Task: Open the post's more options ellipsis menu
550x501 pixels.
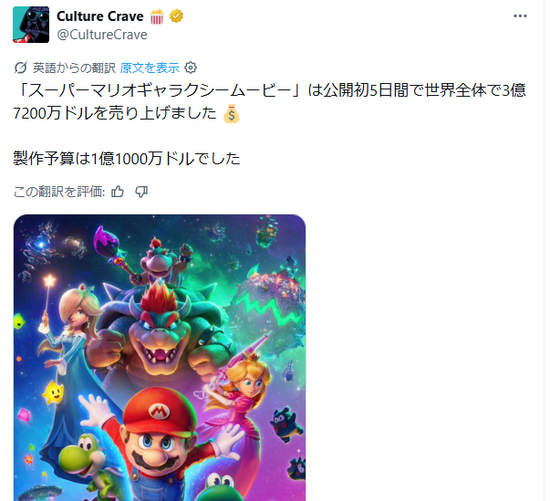Action: tap(520, 16)
